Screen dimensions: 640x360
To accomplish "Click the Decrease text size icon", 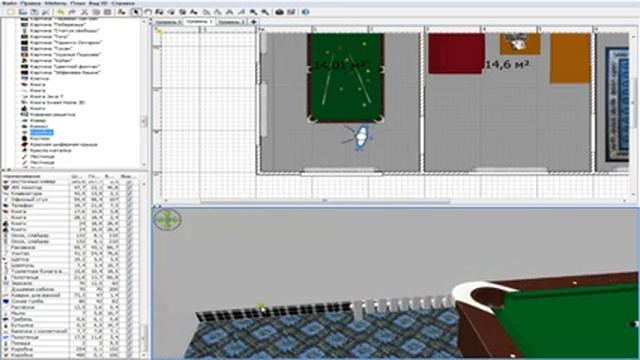I will 218,12.
